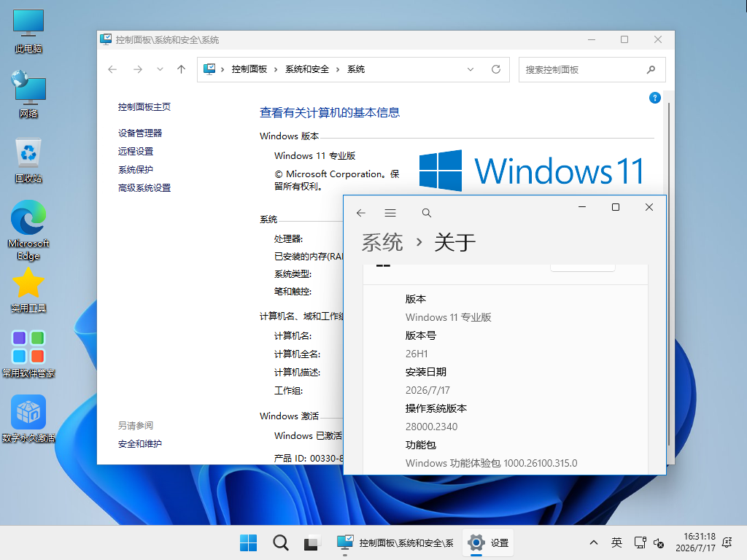Open 控制面板主页 link
747x560 pixels.
click(144, 107)
